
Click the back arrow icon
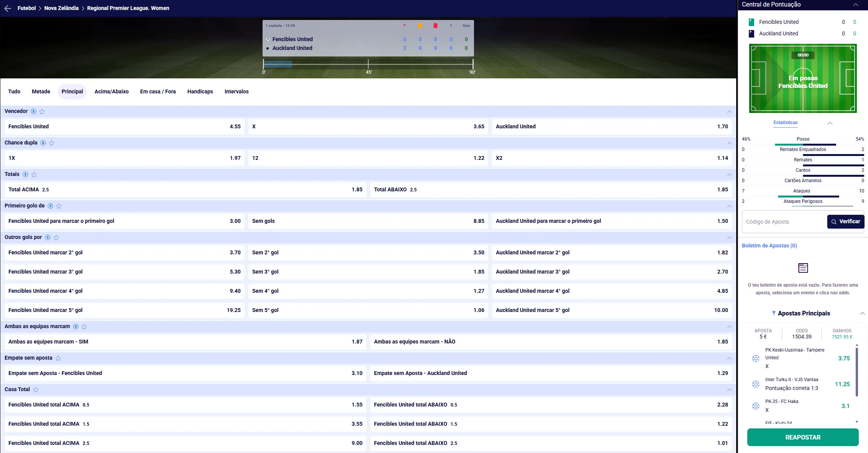pos(8,8)
